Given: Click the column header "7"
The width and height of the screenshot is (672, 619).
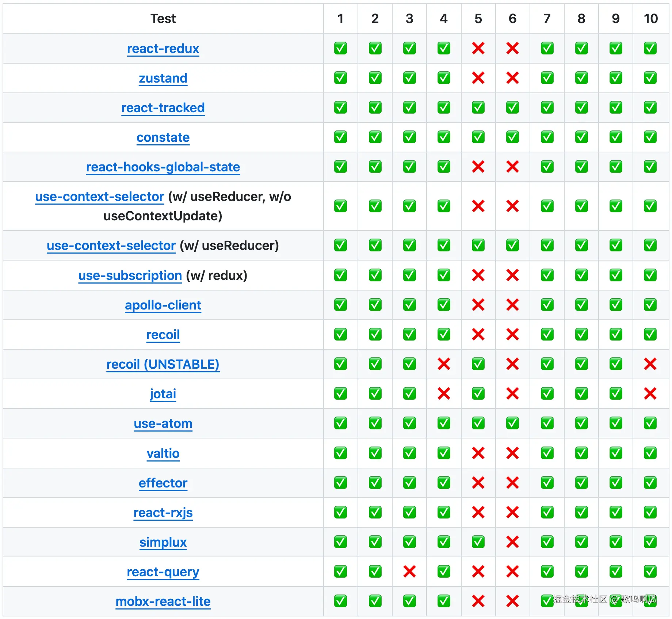Looking at the screenshot, I should coord(547,19).
